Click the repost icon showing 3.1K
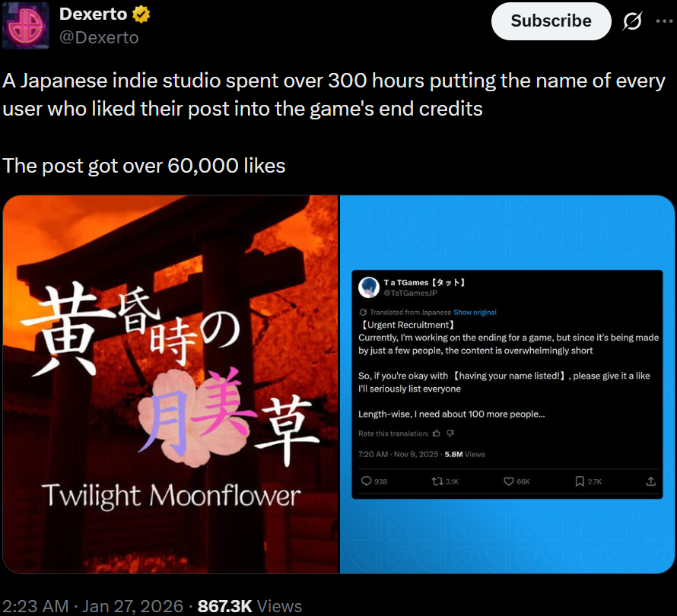The width and height of the screenshot is (677, 616). [437, 481]
